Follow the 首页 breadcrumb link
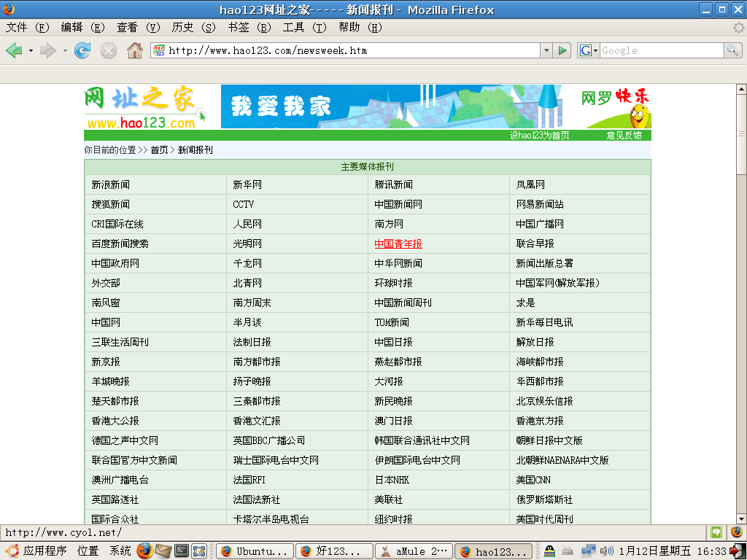Viewport: 747px width, 560px height. (x=160, y=150)
